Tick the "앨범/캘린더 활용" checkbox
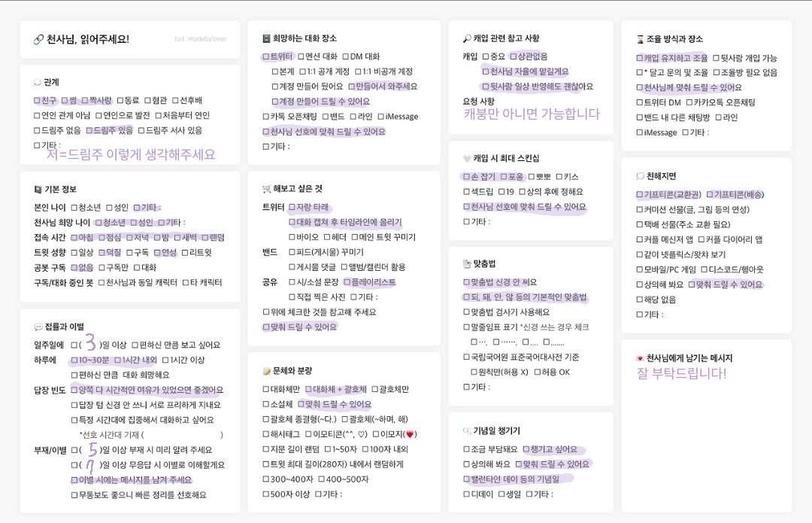Image resolution: width=812 pixels, height=523 pixels. point(344,267)
